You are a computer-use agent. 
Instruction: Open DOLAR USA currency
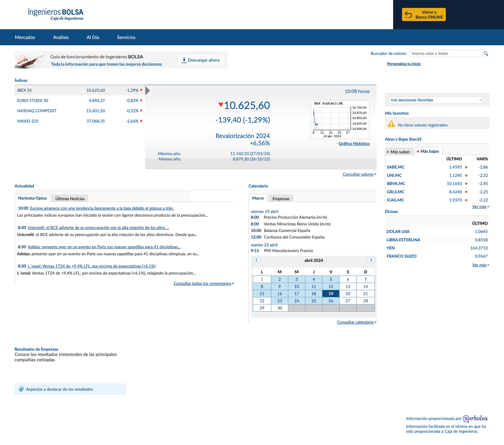[398, 232]
